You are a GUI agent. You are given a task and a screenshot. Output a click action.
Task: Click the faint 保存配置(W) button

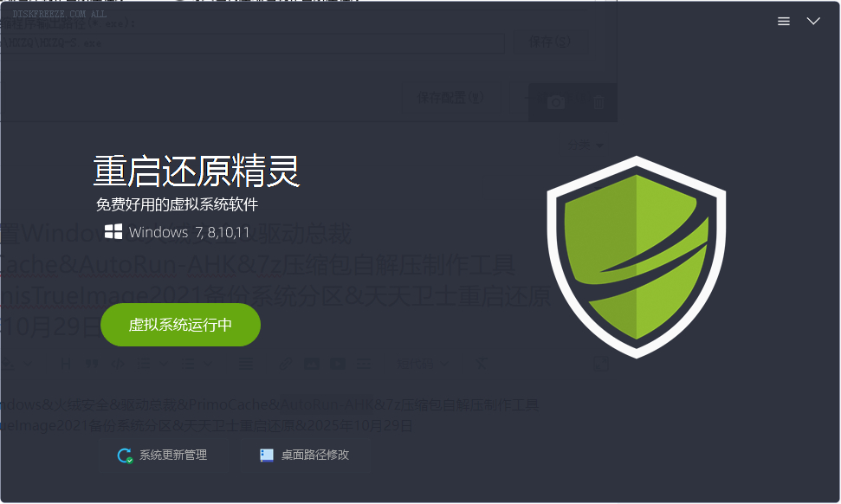tap(451, 98)
